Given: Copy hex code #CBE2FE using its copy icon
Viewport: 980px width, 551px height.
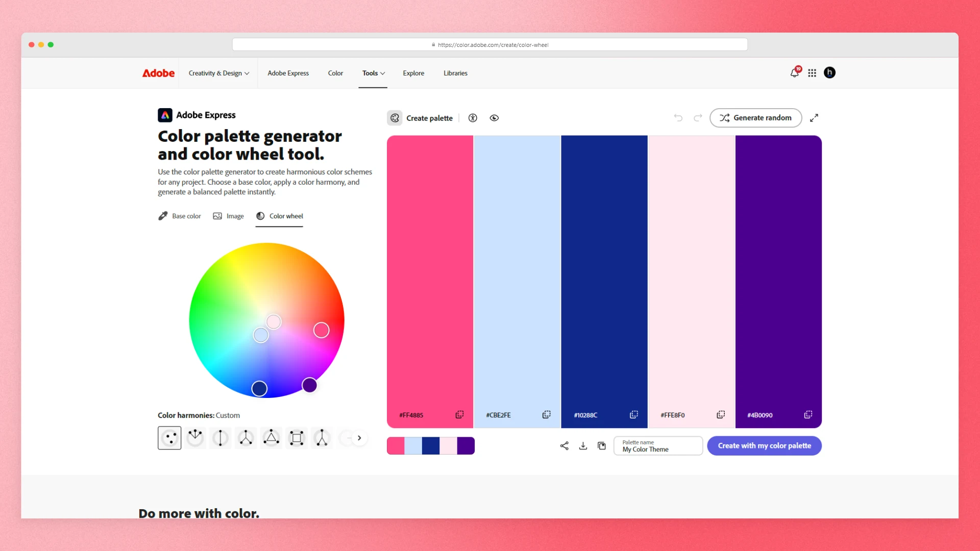Looking at the screenshot, I should click(546, 415).
